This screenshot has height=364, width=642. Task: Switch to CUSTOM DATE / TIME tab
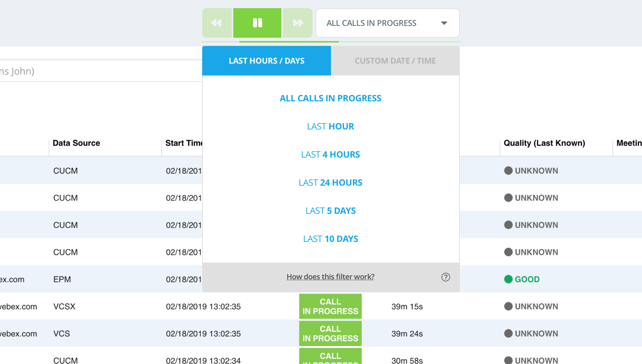click(395, 61)
